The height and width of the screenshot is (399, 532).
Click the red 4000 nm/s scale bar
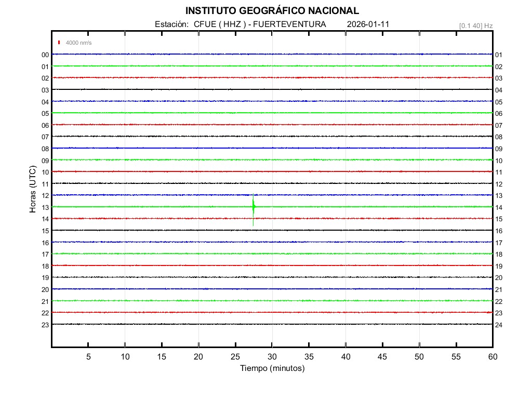[x=59, y=43]
